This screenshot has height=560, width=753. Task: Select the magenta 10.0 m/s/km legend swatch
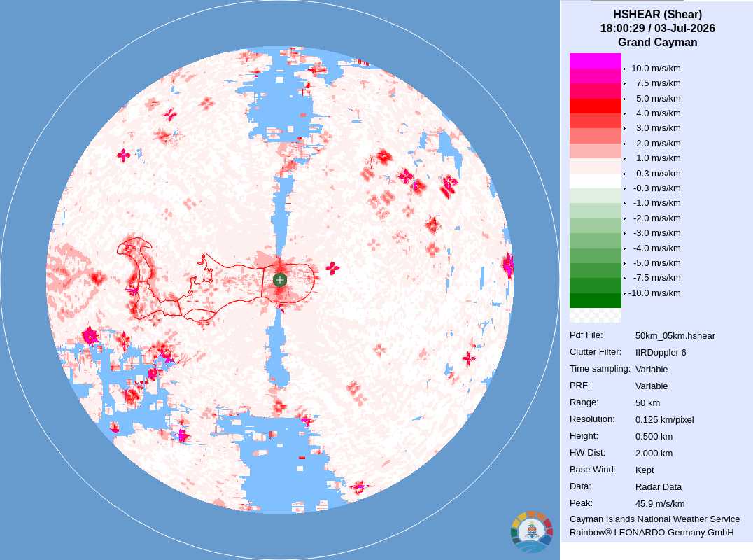595,62
